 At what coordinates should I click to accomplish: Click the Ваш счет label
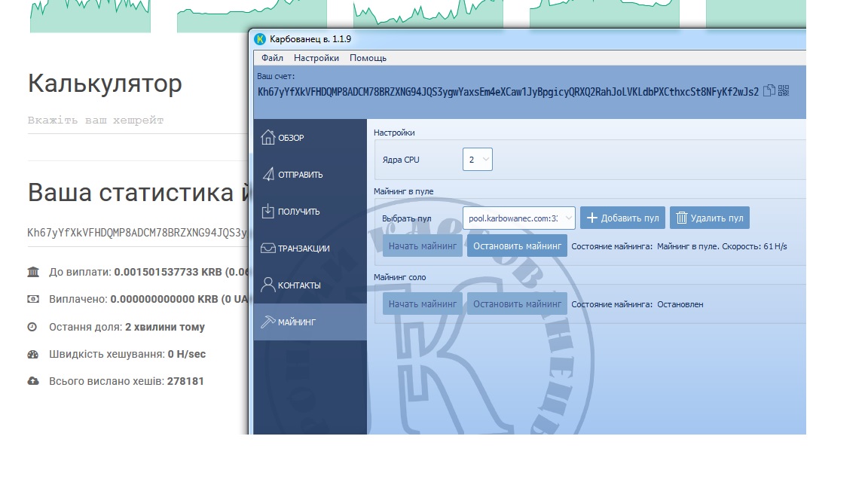coord(276,76)
